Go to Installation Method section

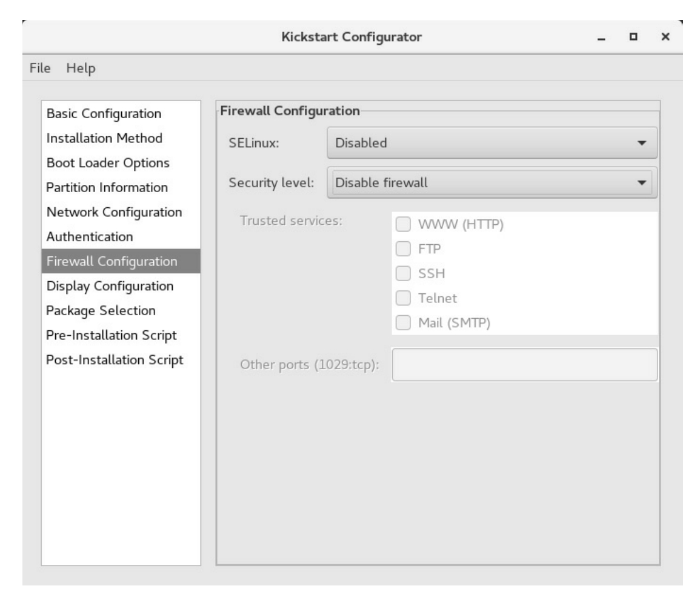pos(104,138)
